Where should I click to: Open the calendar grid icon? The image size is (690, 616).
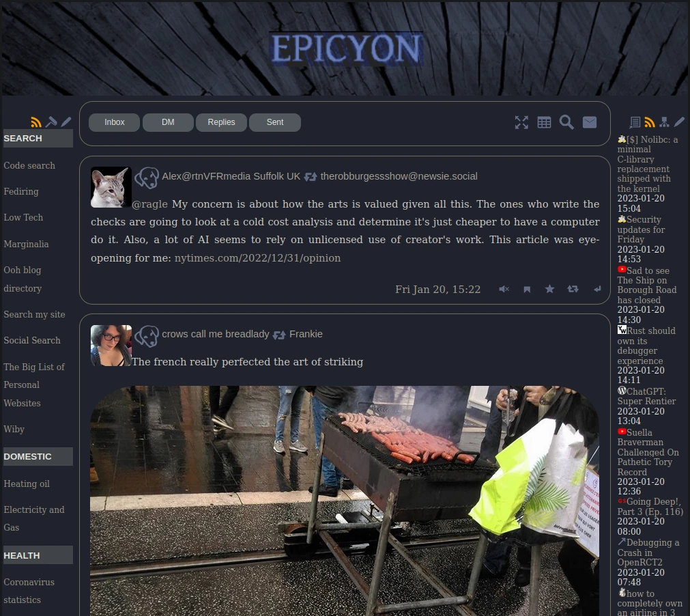[x=544, y=122]
